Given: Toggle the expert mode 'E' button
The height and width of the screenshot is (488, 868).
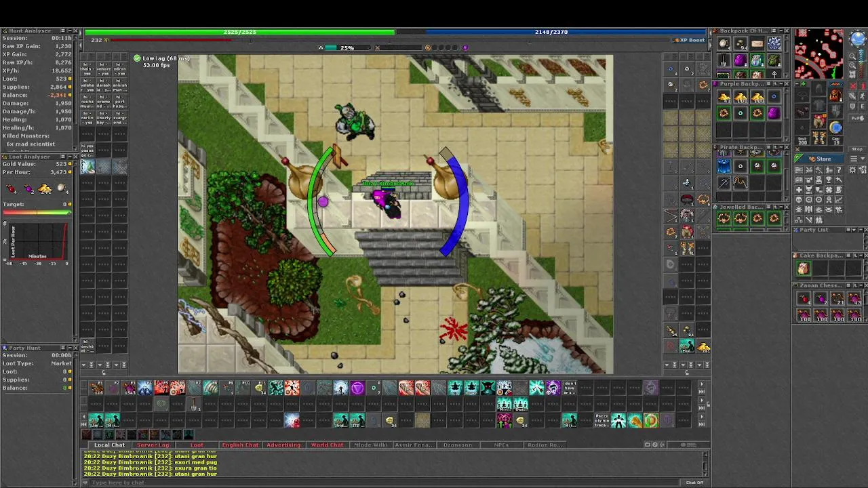Looking at the screenshot, I should [x=863, y=106].
